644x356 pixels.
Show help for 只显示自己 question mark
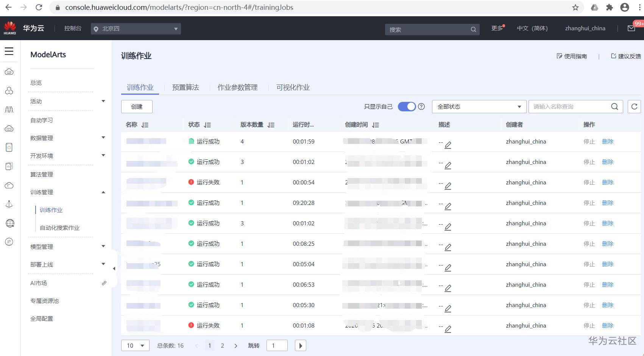(421, 106)
